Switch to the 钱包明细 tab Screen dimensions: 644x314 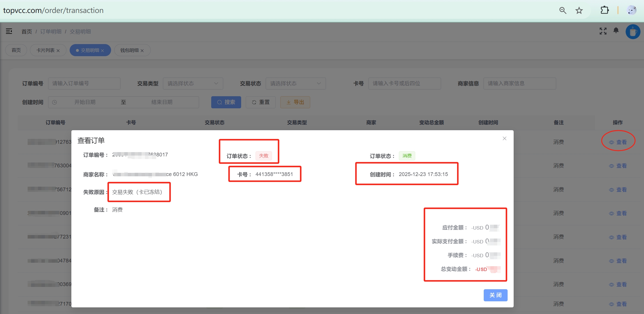(x=129, y=50)
